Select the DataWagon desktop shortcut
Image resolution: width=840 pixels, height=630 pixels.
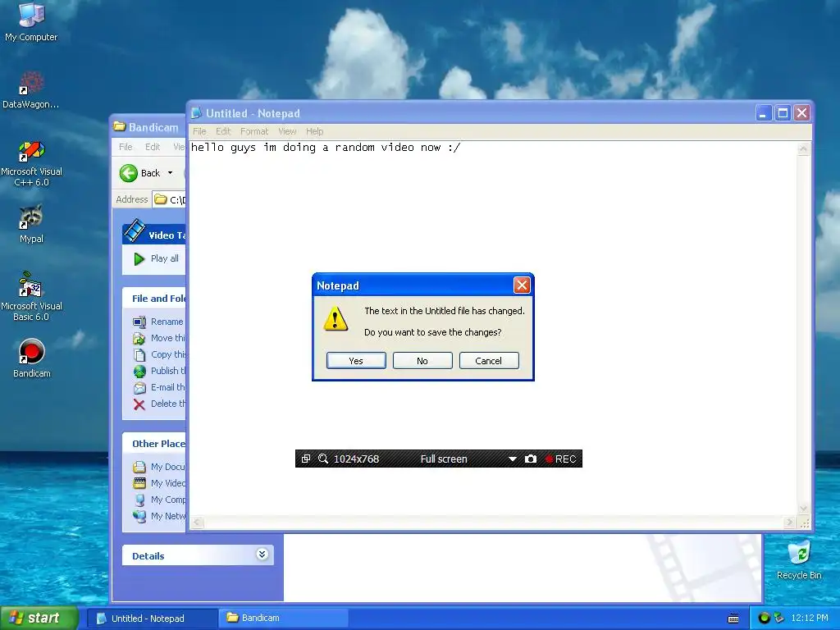(x=31, y=90)
